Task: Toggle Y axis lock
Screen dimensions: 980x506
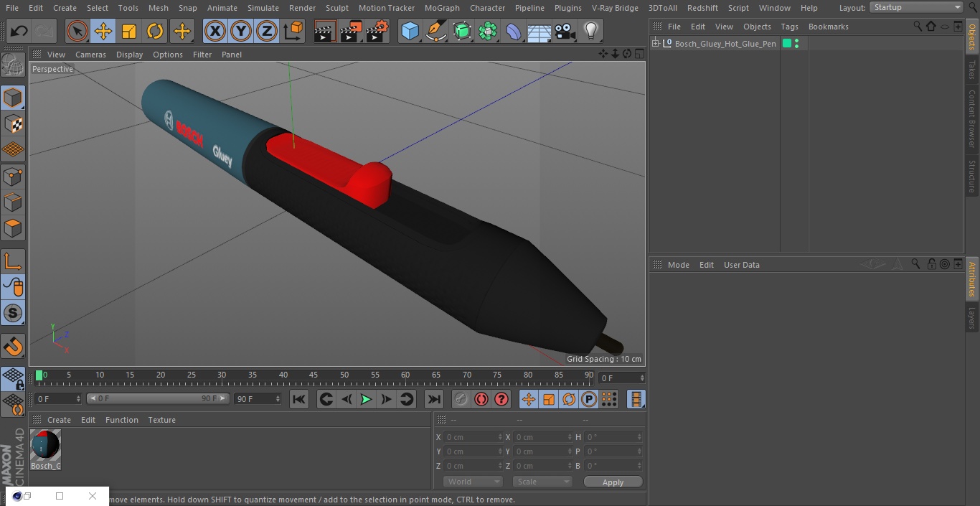Action: click(x=241, y=31)
